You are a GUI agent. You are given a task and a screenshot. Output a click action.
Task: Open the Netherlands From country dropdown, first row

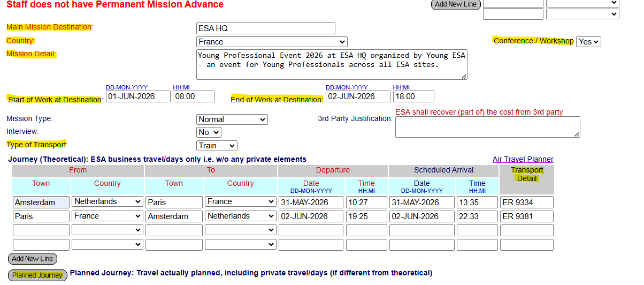click(x=107, y=202)
